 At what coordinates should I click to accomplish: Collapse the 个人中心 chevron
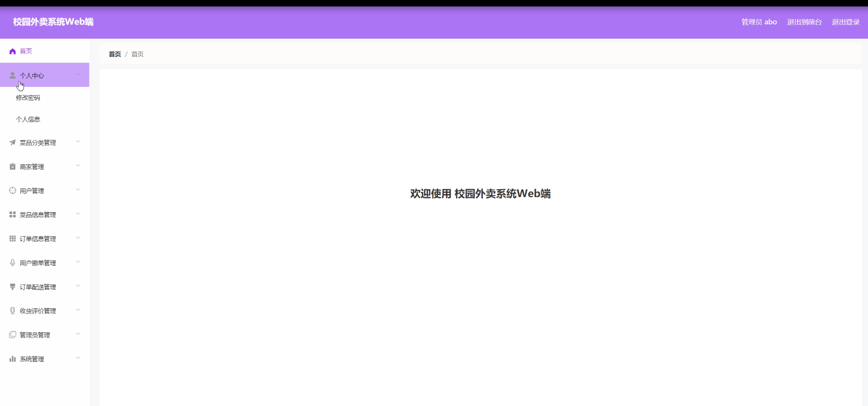pos(78,75)
